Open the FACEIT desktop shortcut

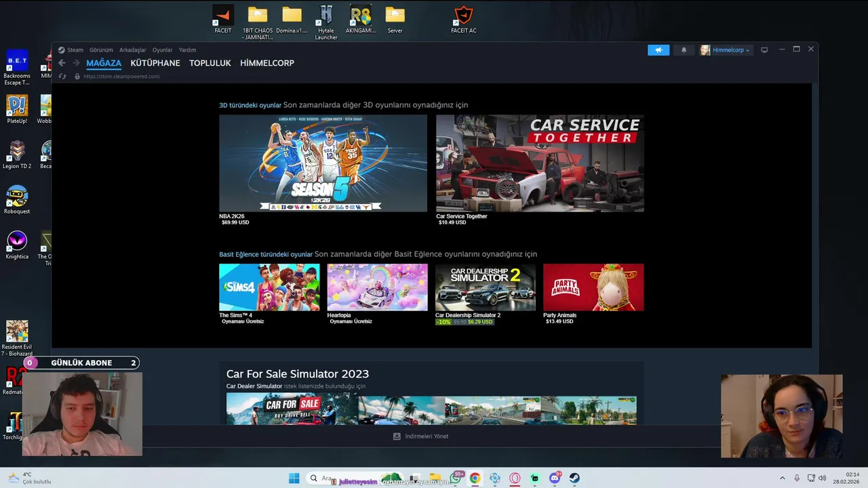tap(222, 20)
